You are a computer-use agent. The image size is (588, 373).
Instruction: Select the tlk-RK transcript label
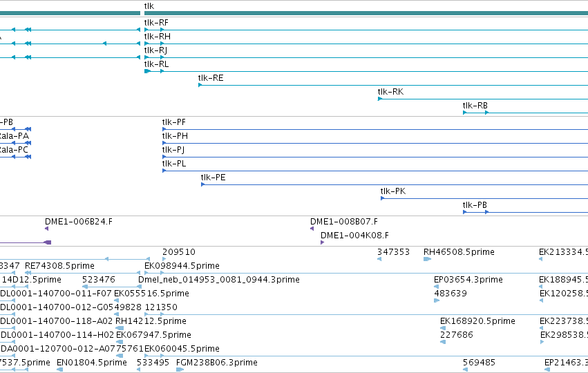391,93
